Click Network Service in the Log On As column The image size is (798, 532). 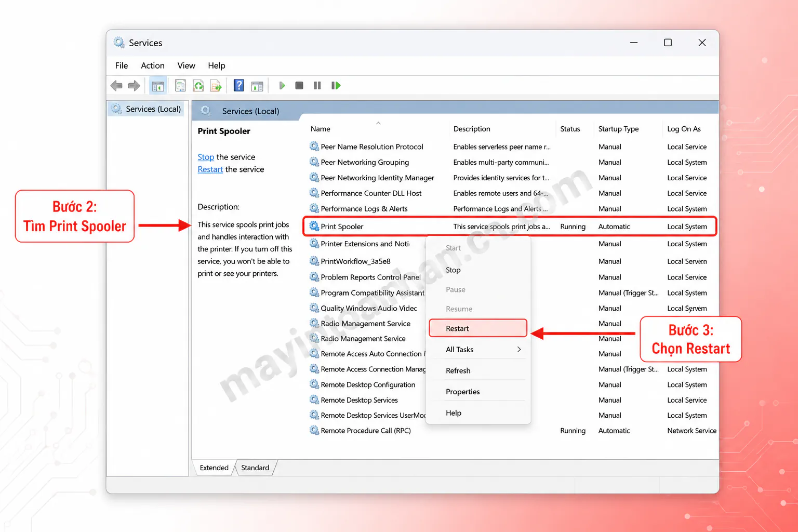[692, 431]
